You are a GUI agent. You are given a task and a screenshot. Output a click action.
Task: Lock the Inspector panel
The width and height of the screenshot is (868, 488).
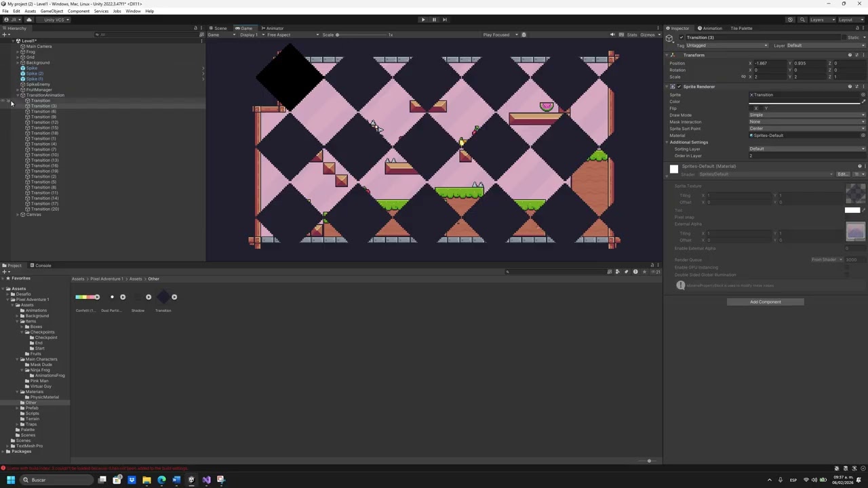(857, 28)
